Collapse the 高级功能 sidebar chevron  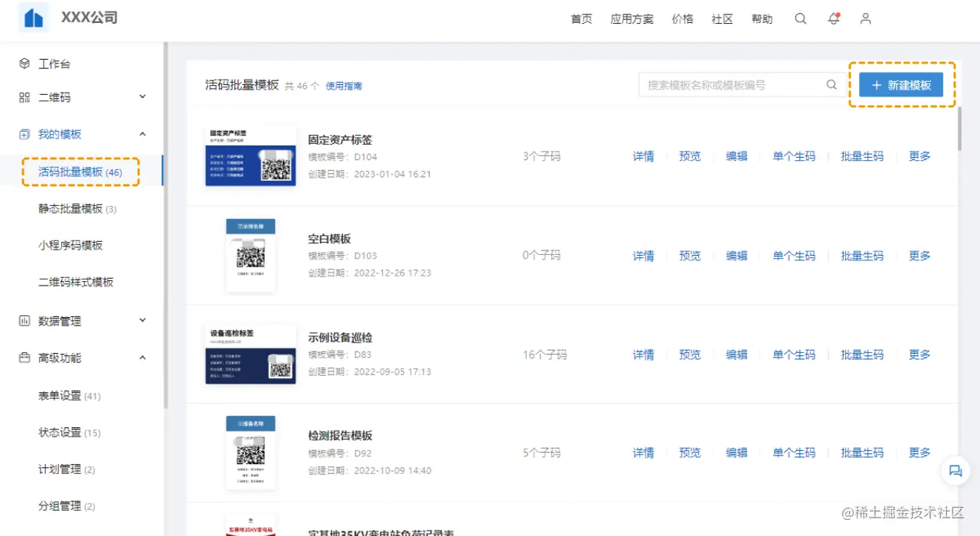pyautogui.click(x=142, y=357)
